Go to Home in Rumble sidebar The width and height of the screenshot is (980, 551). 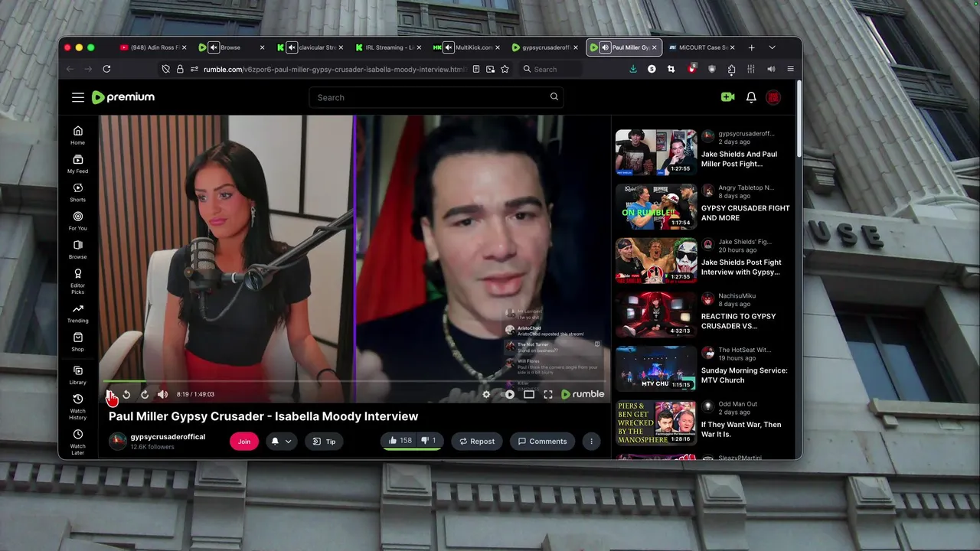click(78, 135)
